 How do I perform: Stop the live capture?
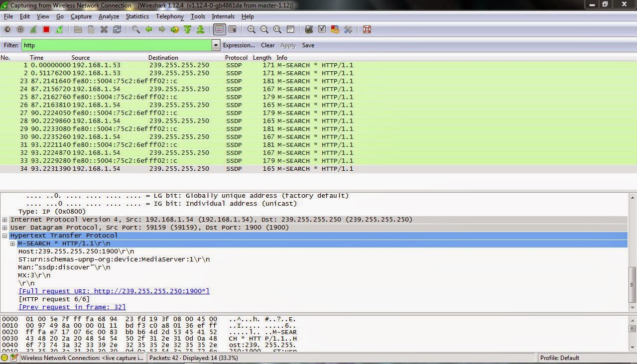[46, 29]
